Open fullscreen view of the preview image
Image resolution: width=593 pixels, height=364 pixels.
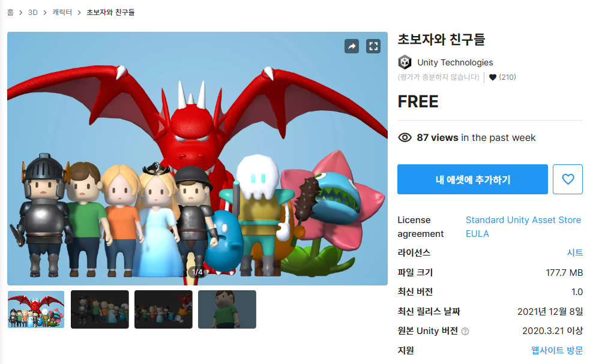click(373, 46)
